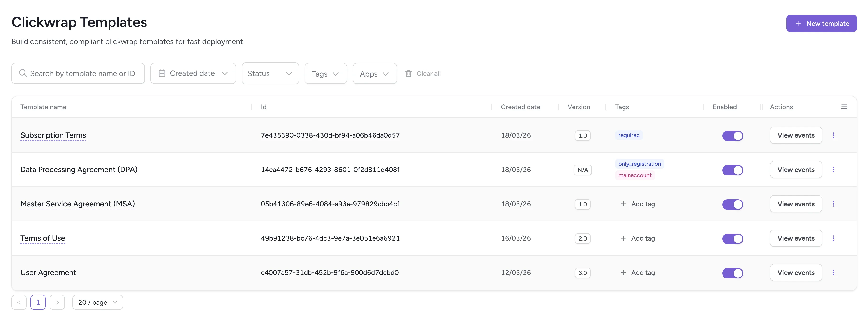Add tag to Master Service Agreement row
Image resolution: width=868 pixels, height=329 pixels.
tap(638, 204)
